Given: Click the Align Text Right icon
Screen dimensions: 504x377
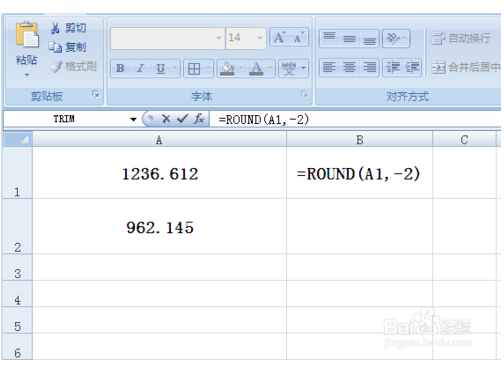Looking at the screenshot, I should 369,67.
